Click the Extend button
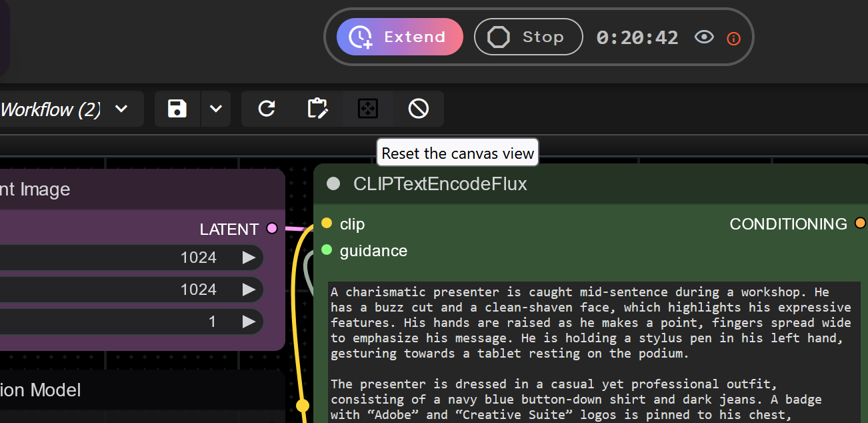This screenshot has height=423, width=868. tap(399, 37)
